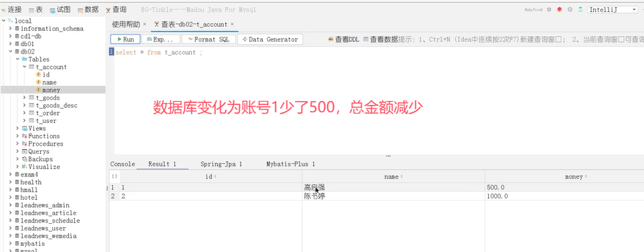Run the SQL query
The width and height of the screenshot is (644, 252).
tap(125, 39)
